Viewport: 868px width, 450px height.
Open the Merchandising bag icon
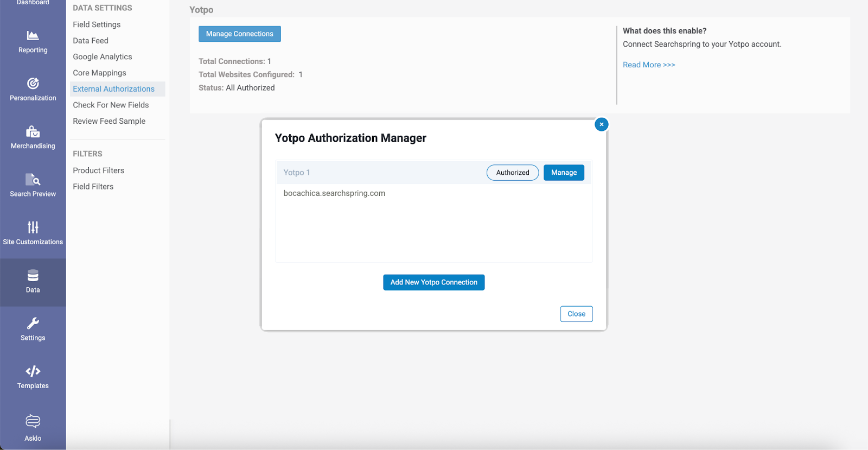pos(33,131)
